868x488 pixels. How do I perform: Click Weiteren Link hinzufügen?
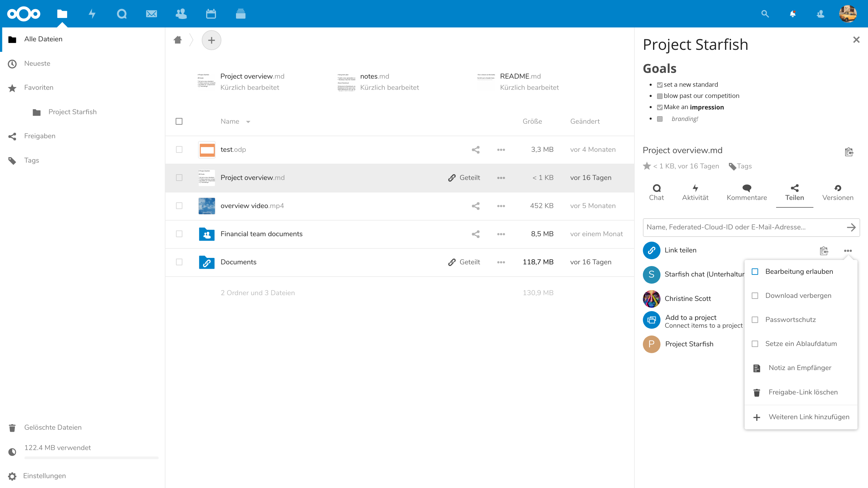tap(809, 417)
